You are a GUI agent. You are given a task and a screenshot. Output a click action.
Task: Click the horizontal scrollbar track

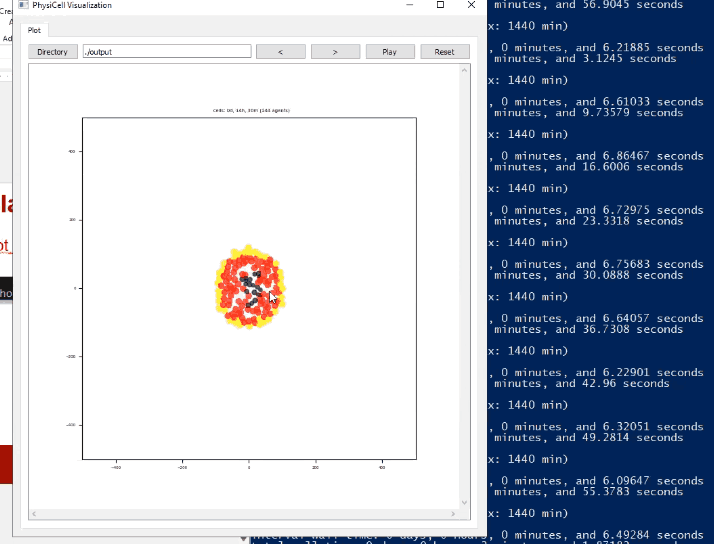pyautogui.click(x=244, y=514)
